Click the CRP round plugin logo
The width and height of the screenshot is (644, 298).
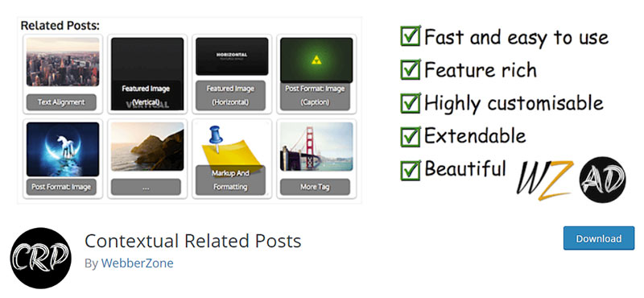41,258
